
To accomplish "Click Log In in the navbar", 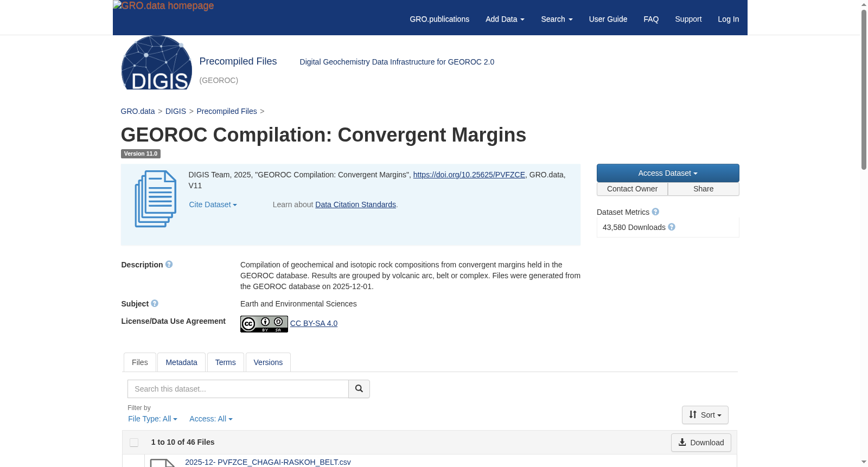I will 729,19.
